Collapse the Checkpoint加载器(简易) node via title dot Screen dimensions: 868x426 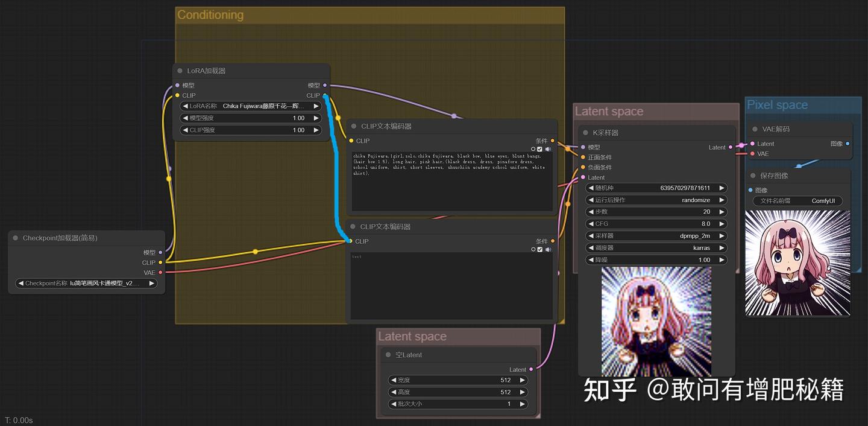tap(15, 238)
